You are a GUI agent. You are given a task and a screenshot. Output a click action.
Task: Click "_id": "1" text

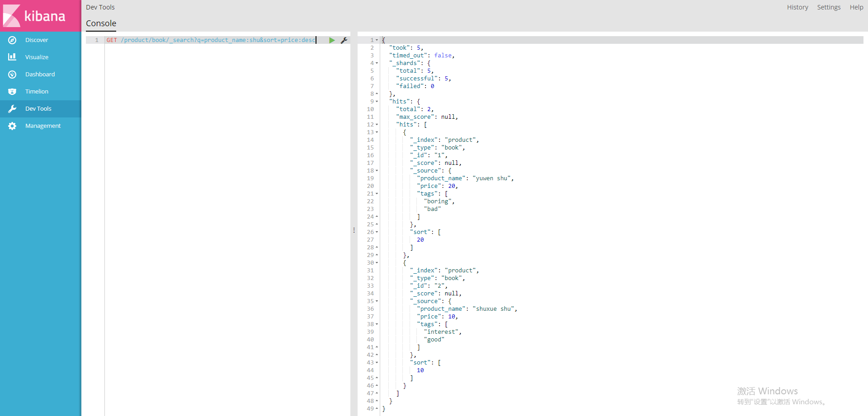coord(428,155)
